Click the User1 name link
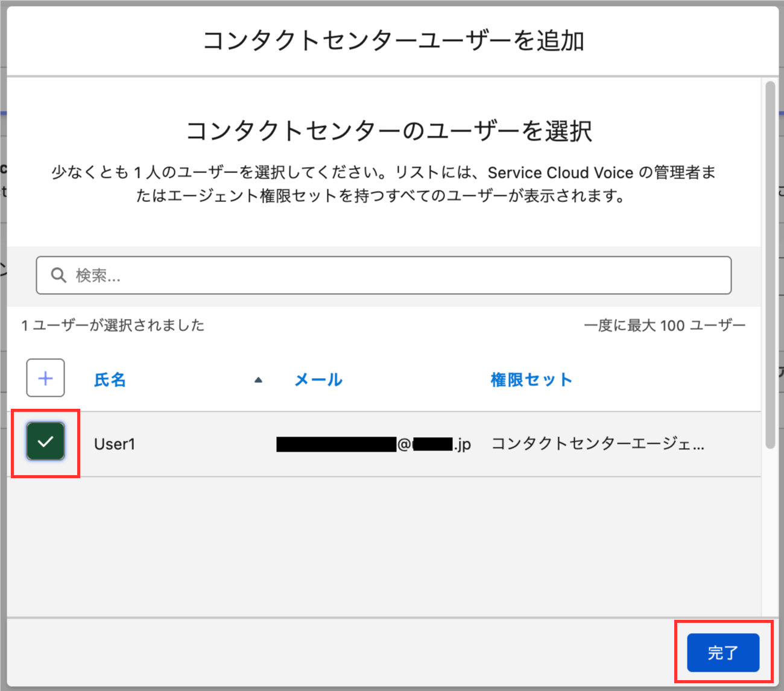Screen dimensions: 784x691 [x=115, y=444]
